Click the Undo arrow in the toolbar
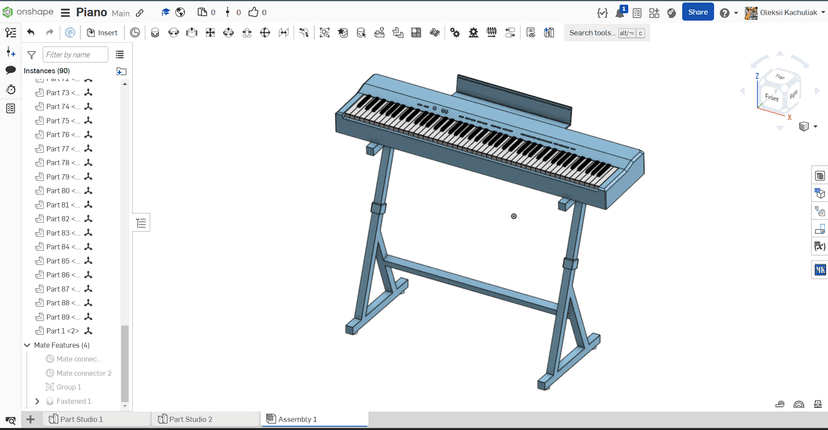The height and width of the screenshot is (430, 828). click(31, 33)
